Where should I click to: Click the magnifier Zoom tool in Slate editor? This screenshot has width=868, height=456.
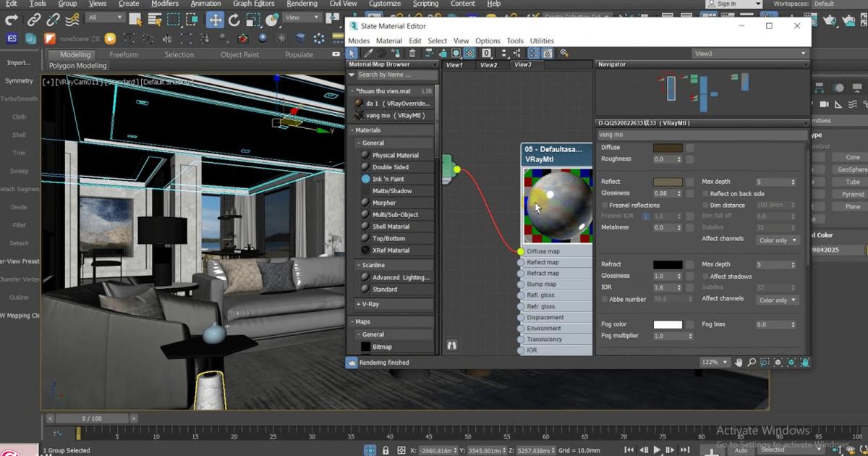coord(752,362)
